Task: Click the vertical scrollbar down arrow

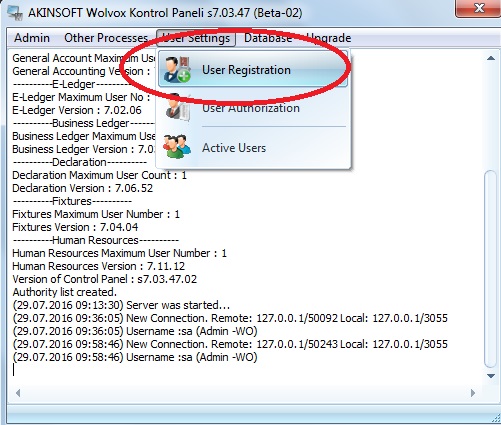Action: pos(490,376)
